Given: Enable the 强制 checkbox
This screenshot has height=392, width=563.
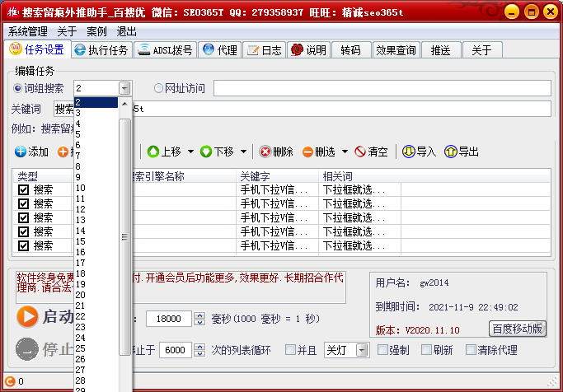Looking at the screenshot, I should pyautogui.click(x=382, y=350).
